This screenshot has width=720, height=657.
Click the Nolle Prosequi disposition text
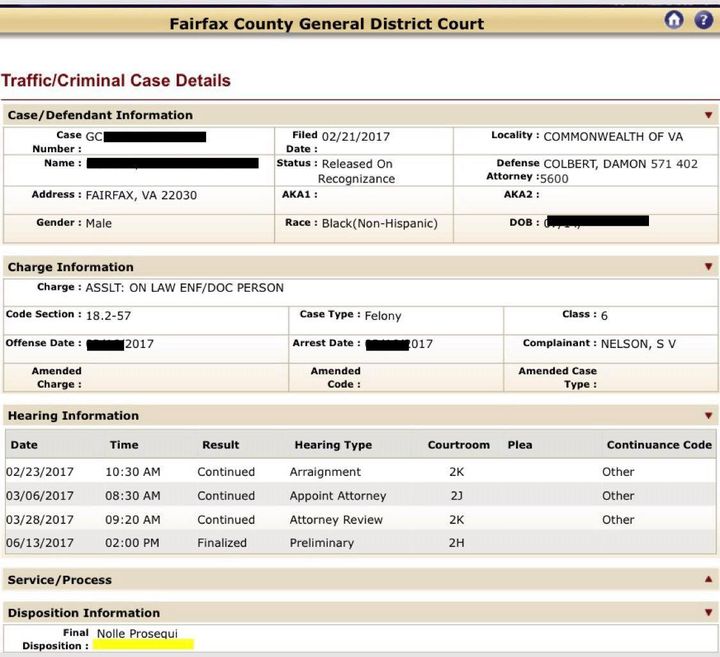[137, 634]
